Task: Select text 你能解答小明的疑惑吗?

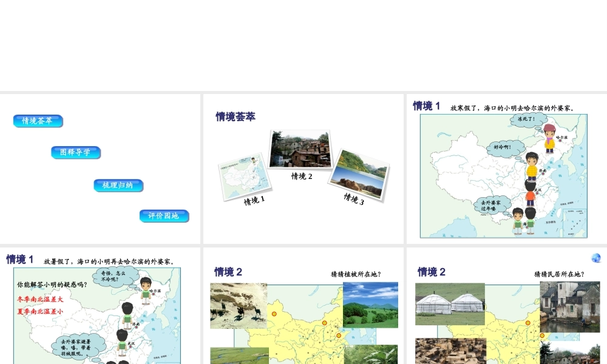Action: click(52, 285)
